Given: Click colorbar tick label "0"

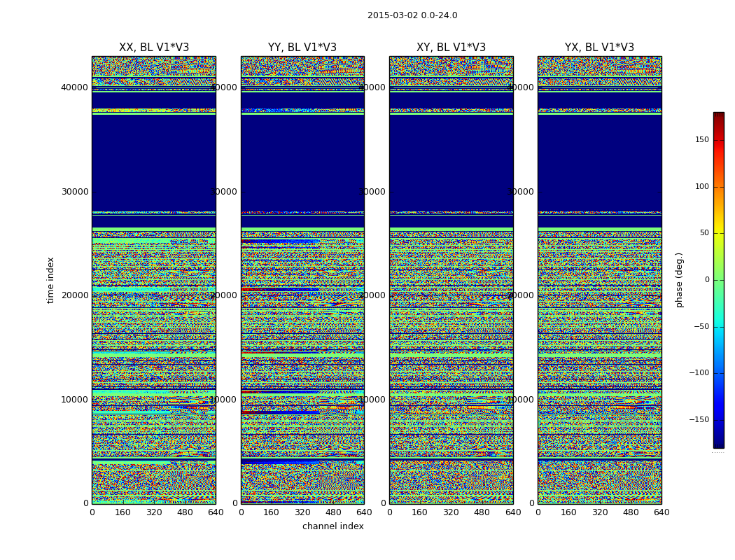Looking at the screenshot, I should click(x=707, y=280).
